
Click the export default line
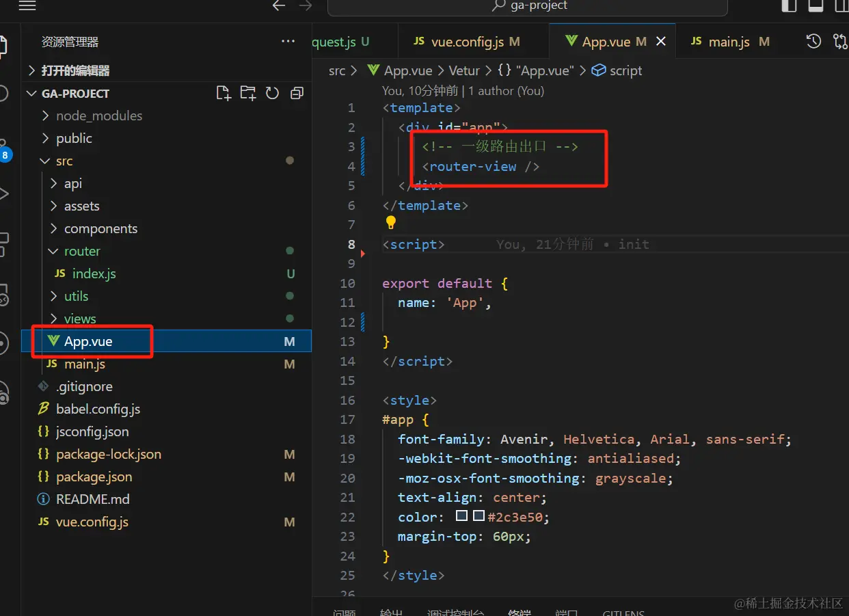445,283
